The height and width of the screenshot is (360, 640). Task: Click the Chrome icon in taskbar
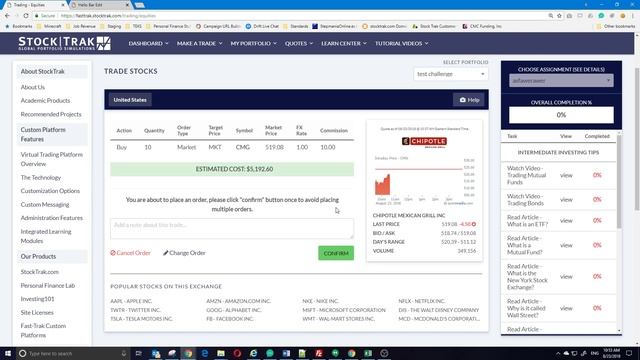tap(188, 353)
